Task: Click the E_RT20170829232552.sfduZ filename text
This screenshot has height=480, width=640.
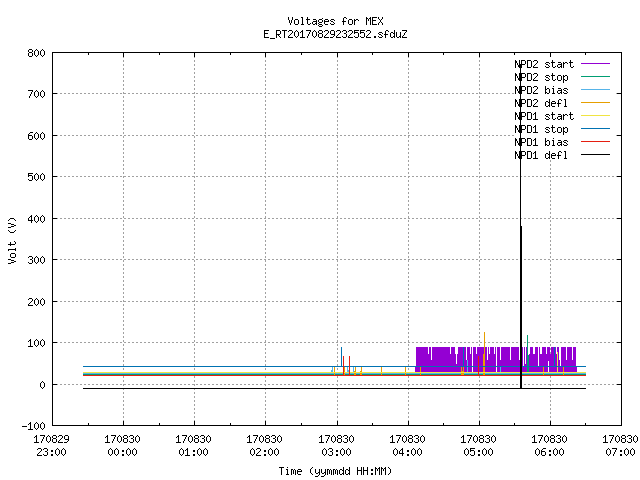Action: tap(336, 34)
